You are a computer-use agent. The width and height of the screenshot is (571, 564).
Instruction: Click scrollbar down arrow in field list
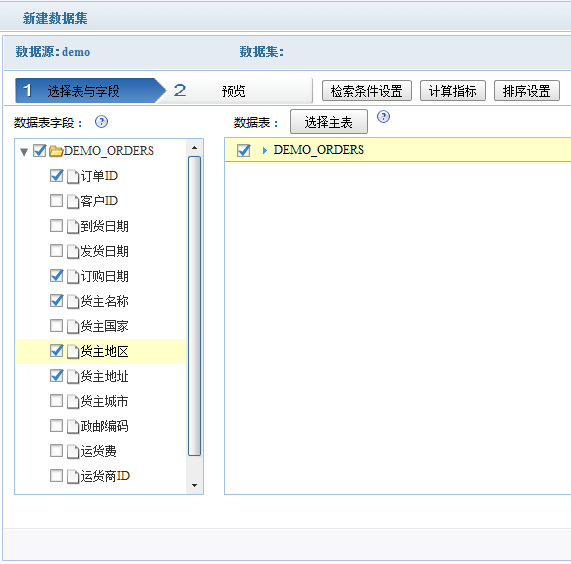click(x=194, y=485)
